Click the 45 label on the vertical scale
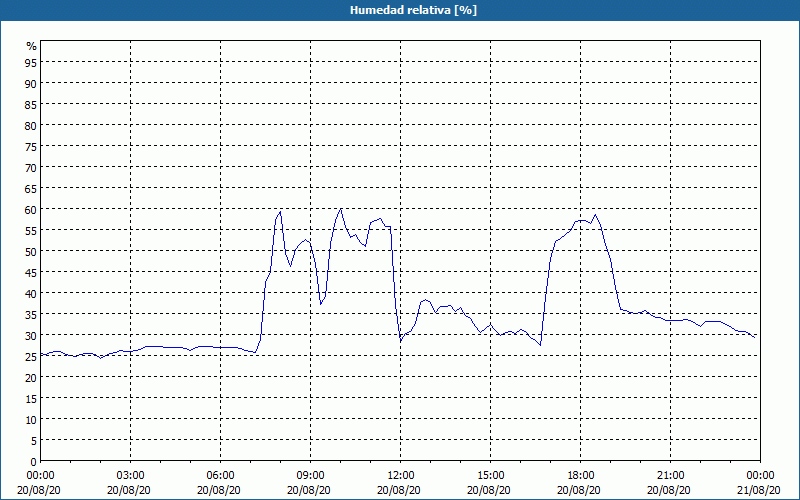The image size is (800, 500). pos(31,273)
